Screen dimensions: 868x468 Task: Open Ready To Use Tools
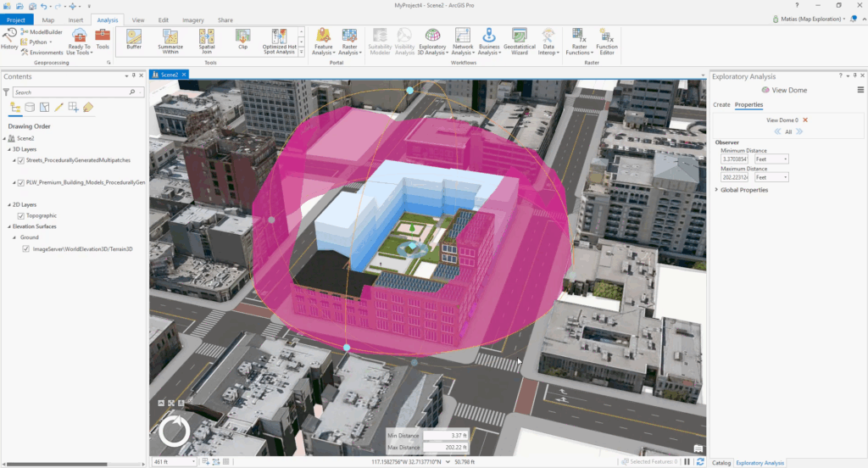[x=79, y=42]
